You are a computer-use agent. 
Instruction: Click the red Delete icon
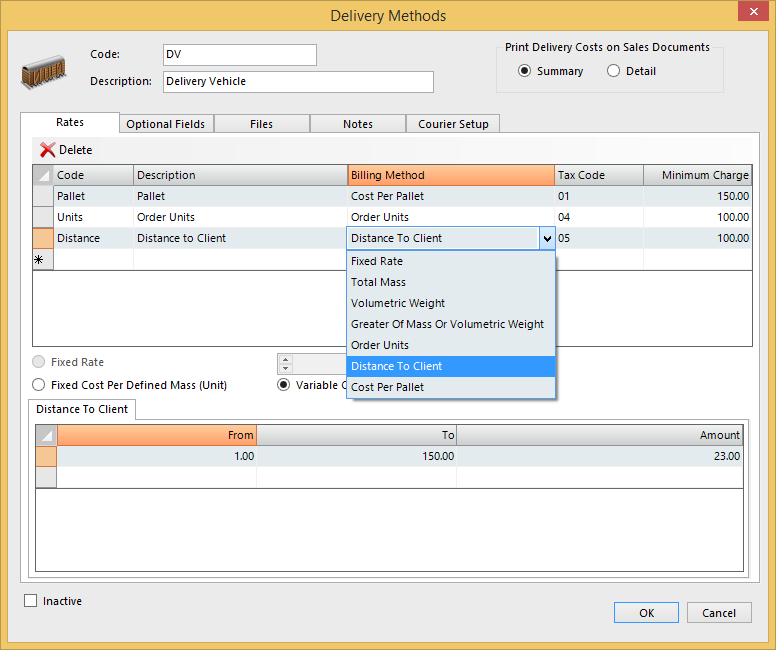(x=47, y=150)
